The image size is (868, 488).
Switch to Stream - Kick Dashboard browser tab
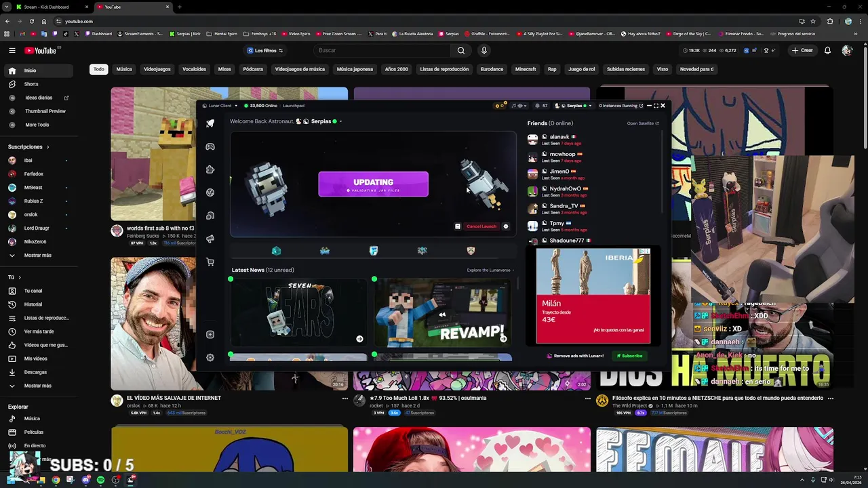coord(51,7)
